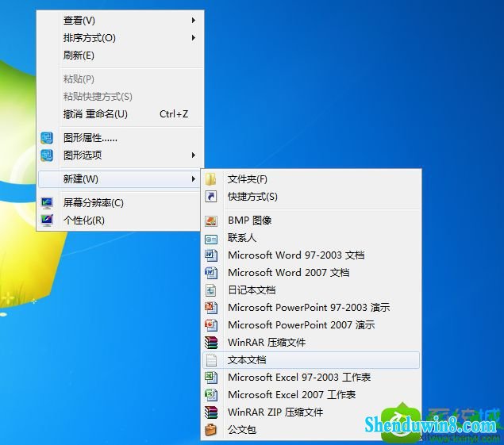
Task: Create a new 快捷方式(S)
Action: 311,196
